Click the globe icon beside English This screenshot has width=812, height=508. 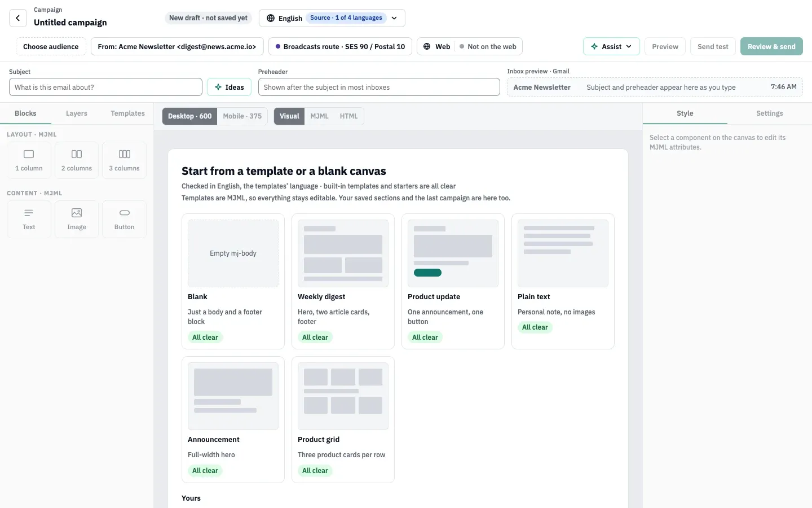(x=271, y=18)
